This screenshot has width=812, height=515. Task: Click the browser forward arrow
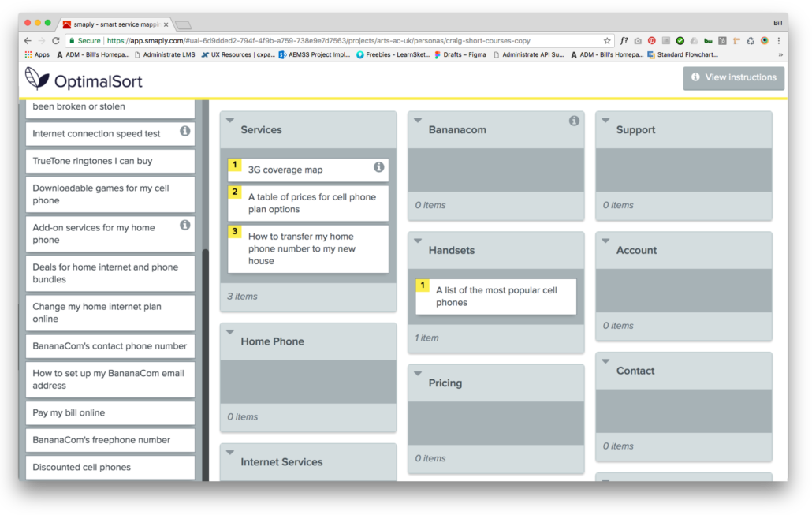(x=42, y=40)
